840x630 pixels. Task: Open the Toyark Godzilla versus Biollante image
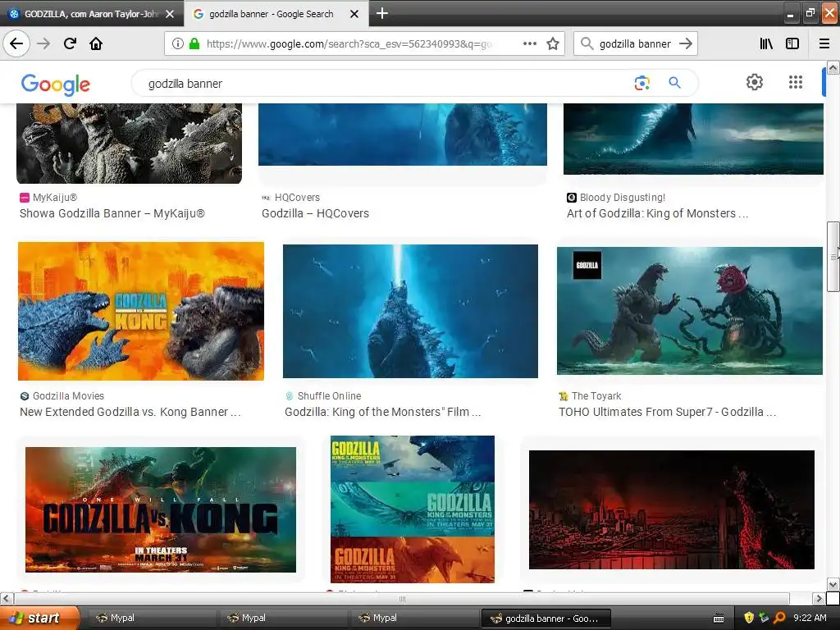click(689, 311)
